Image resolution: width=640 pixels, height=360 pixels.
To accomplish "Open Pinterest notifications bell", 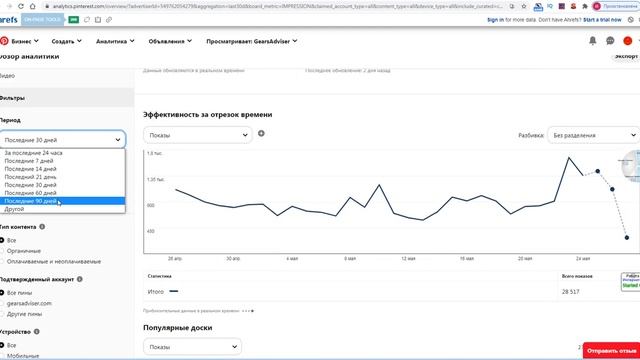I will pos(592,40).
